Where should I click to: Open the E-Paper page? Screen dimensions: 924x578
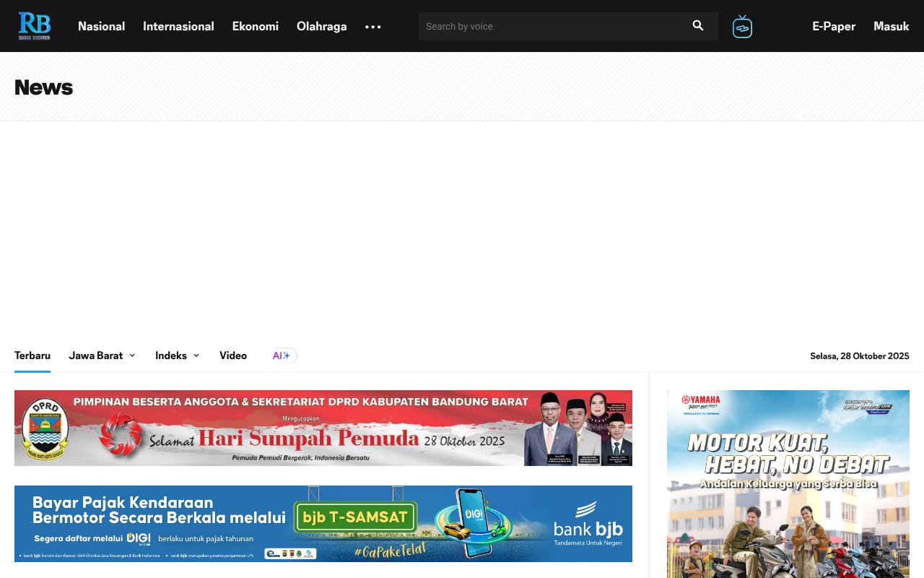pyautogui.click(x=834, y=26)
